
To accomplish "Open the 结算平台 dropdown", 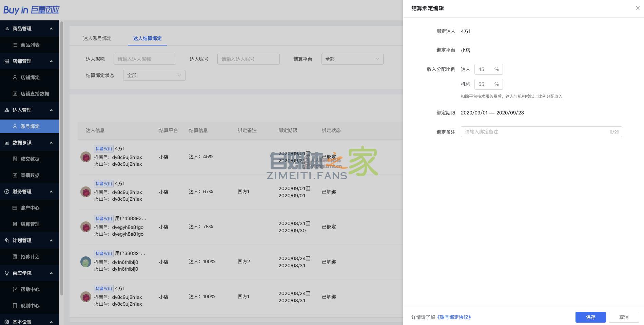I will point(352,59).
